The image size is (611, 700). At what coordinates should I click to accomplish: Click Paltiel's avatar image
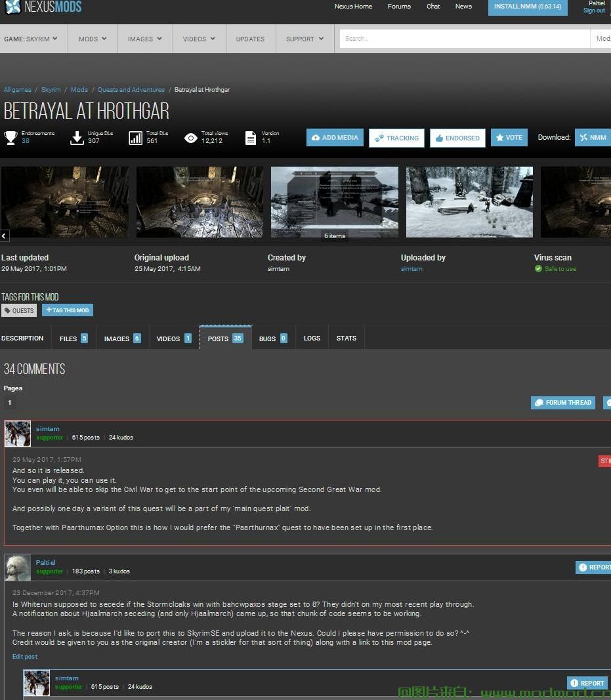18,567
